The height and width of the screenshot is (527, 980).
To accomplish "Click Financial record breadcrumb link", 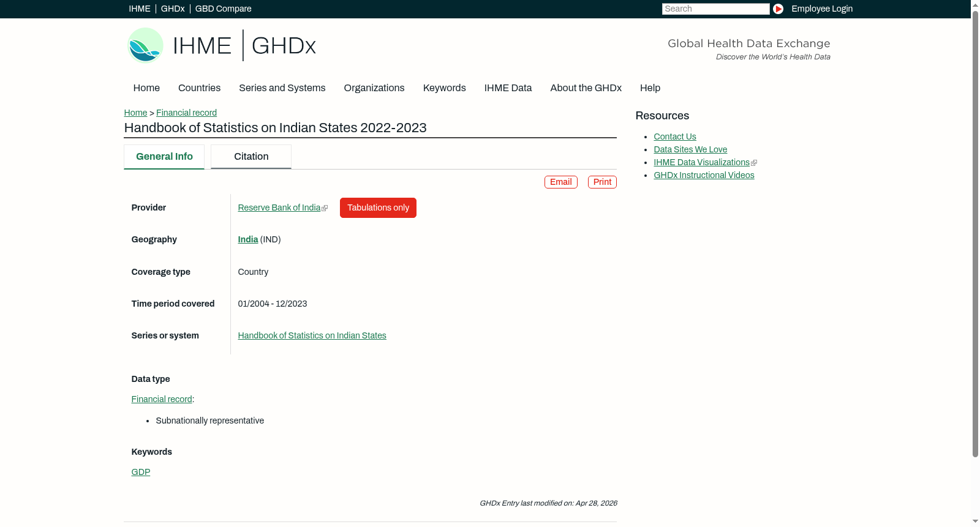I will pyautogui.click(x=186, y=113).
